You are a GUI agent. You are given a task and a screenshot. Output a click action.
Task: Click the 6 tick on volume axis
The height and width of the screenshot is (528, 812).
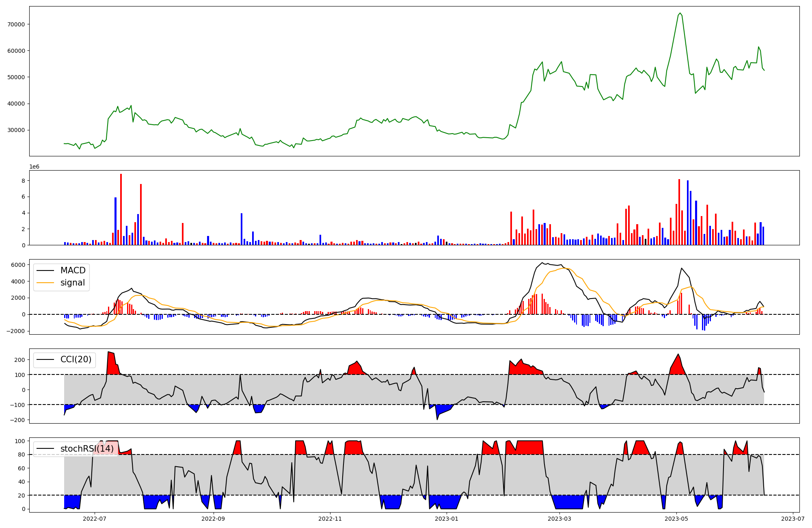23,197
